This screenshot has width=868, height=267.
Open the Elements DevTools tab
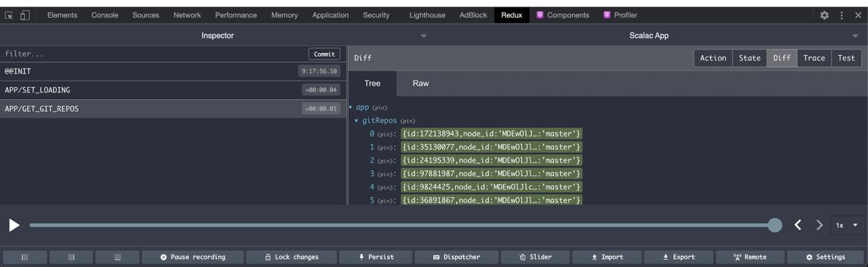(62, 15)
